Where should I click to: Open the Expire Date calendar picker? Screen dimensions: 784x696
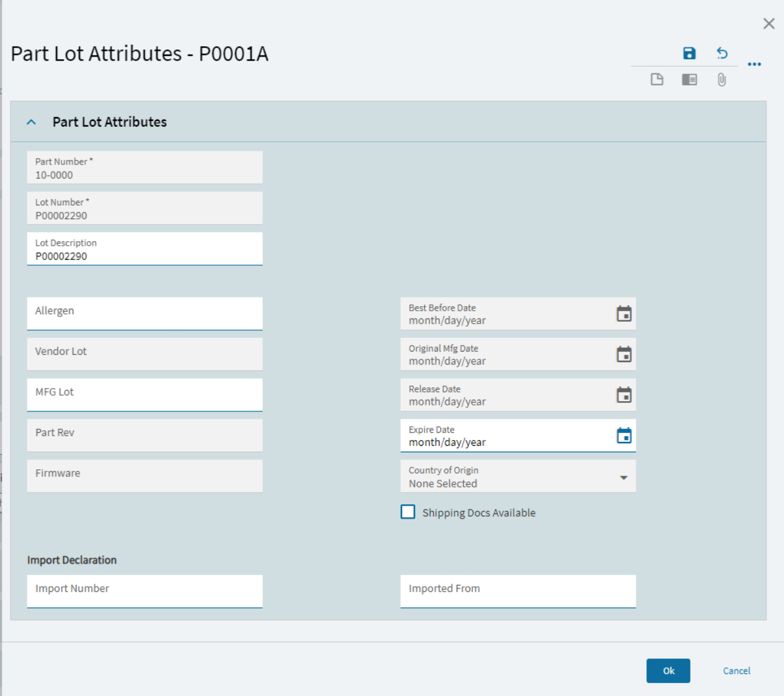point(624,435)
